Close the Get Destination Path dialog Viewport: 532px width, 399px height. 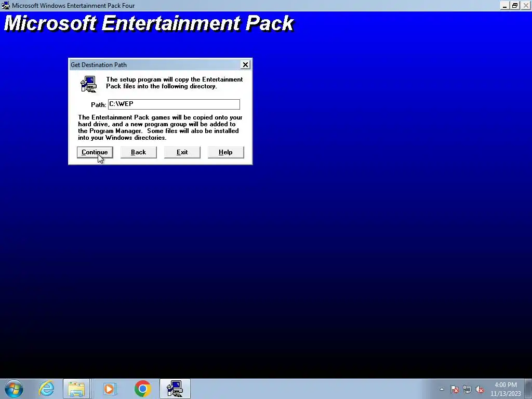245,64
